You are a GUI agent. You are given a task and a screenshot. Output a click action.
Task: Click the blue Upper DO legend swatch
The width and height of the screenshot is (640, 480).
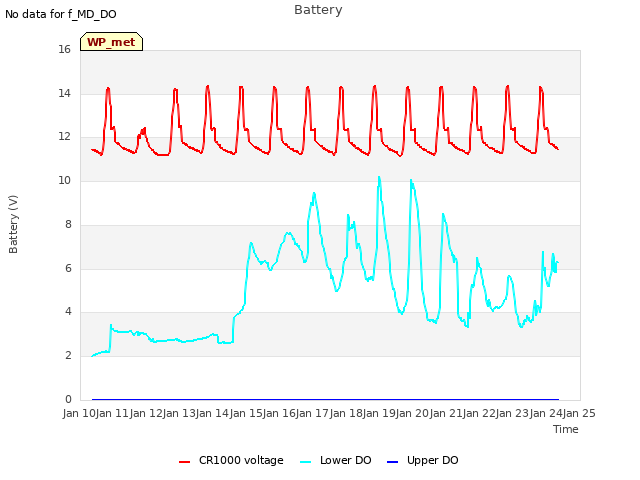(x=392, y=462)
